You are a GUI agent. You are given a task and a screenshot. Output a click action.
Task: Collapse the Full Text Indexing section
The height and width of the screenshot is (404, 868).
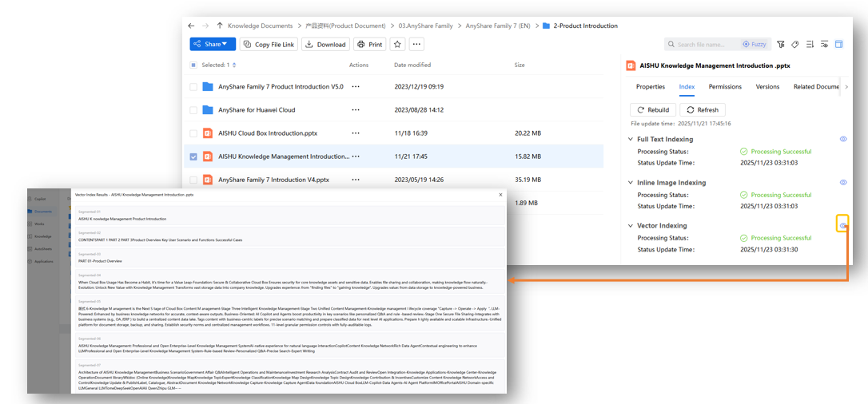(x=631, y=139)
